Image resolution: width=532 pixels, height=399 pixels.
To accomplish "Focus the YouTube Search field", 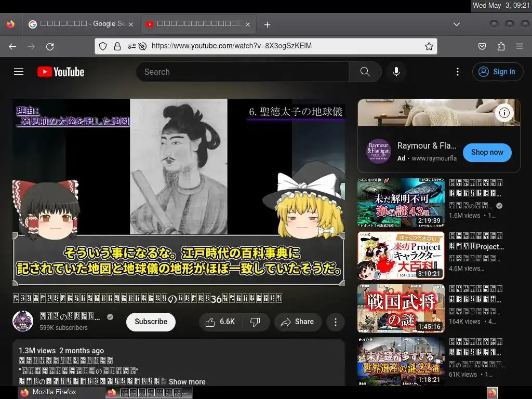I will pos(243,72).
